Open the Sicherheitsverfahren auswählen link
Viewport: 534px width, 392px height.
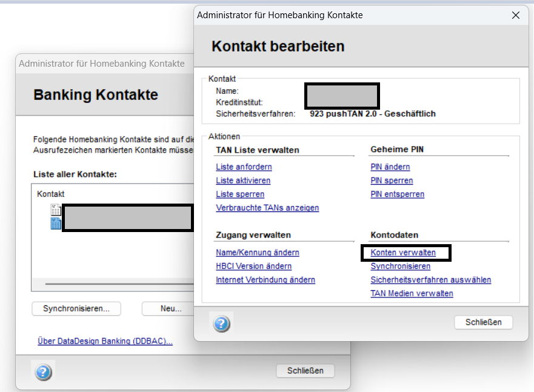(431, 280)
